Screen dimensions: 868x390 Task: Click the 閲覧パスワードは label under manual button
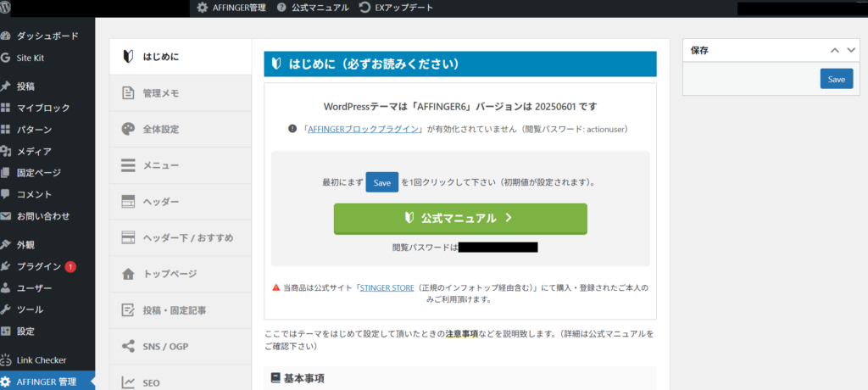click(x=425, y=247)
